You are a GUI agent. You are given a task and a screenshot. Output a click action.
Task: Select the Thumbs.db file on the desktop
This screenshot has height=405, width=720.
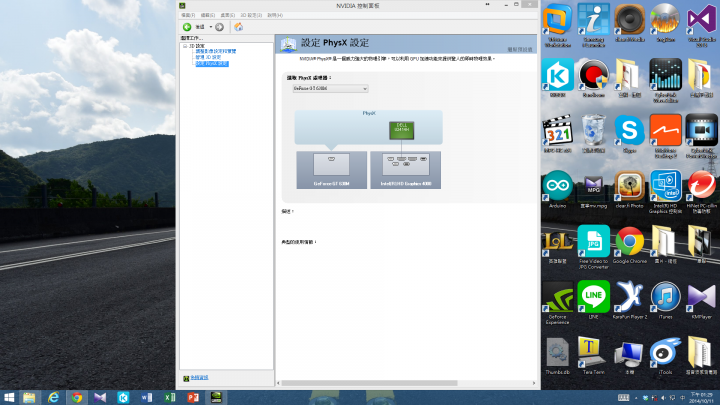[557, 355]
